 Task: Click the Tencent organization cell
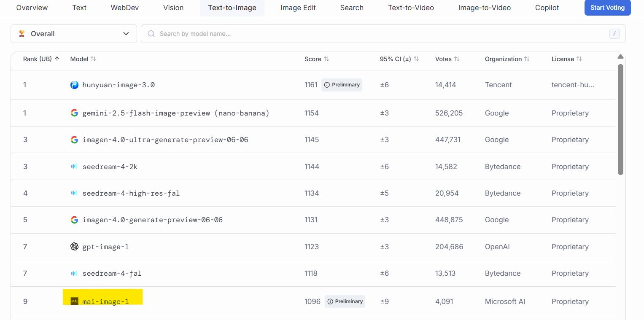click(498, 85)
